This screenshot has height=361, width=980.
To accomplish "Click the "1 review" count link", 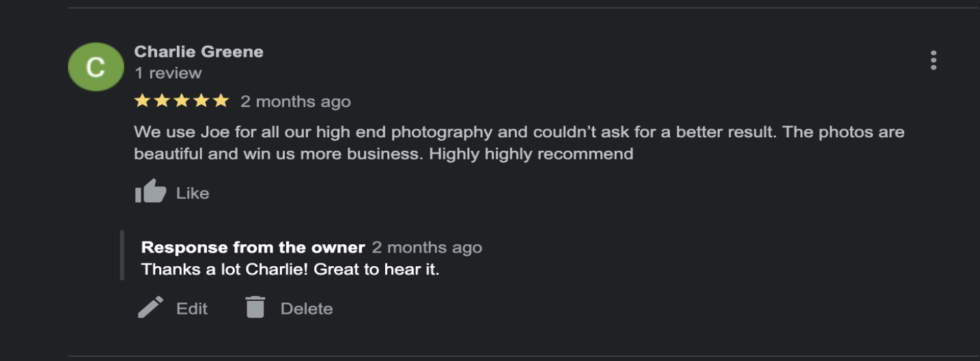I will point(167,73).
